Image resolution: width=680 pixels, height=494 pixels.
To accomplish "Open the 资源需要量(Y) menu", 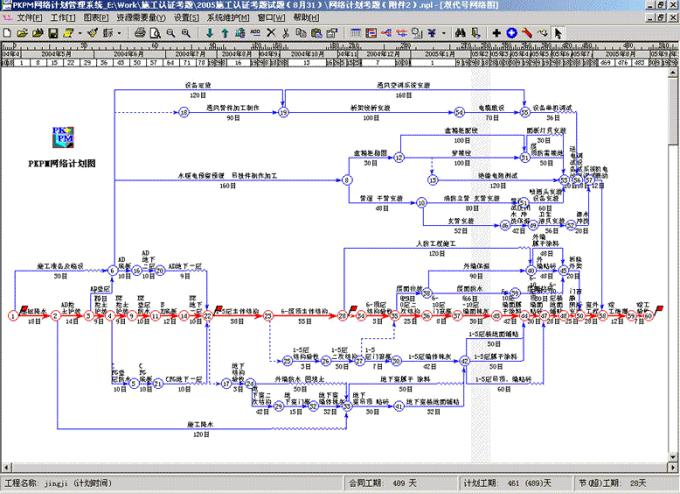I will 141,18.
